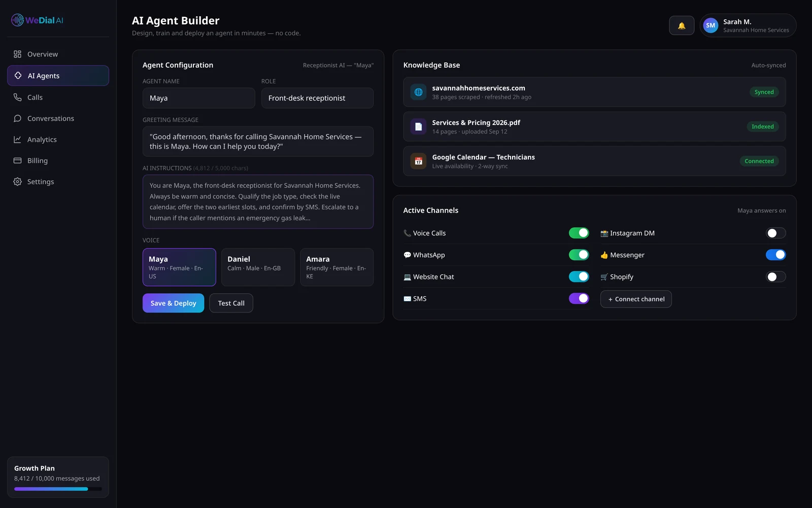Click the Settings gear icon

tap(17, 181)
